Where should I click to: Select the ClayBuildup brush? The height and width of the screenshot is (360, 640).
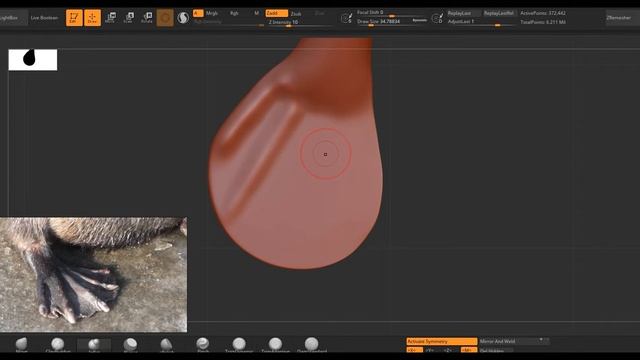click(x=58, y=345)
